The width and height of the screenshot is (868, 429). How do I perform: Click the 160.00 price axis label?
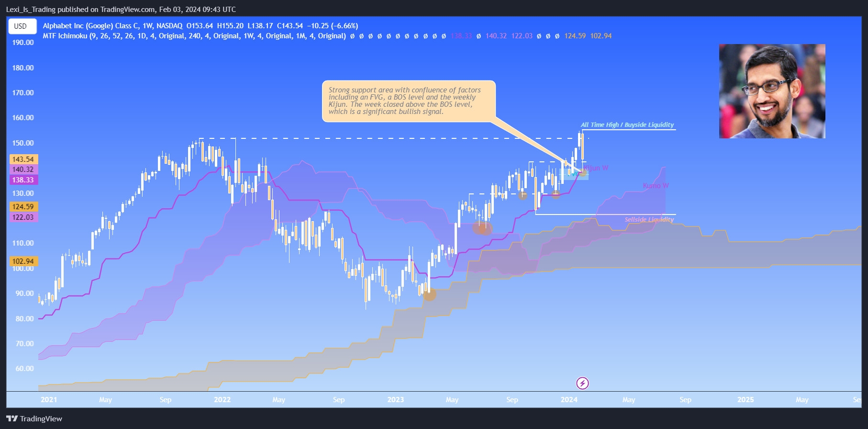click(23, 117)
